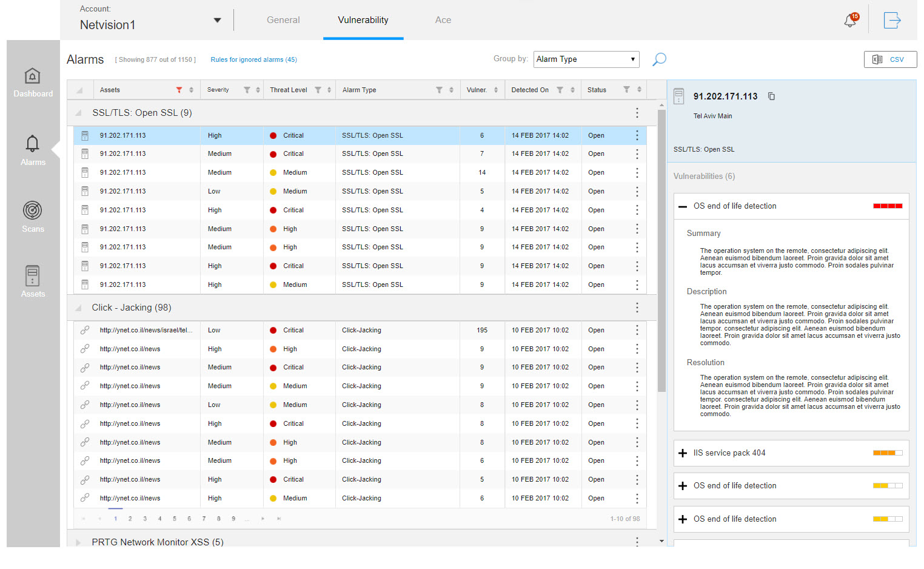Click the scrollbar down arrow of alarms table

[661, 541]
